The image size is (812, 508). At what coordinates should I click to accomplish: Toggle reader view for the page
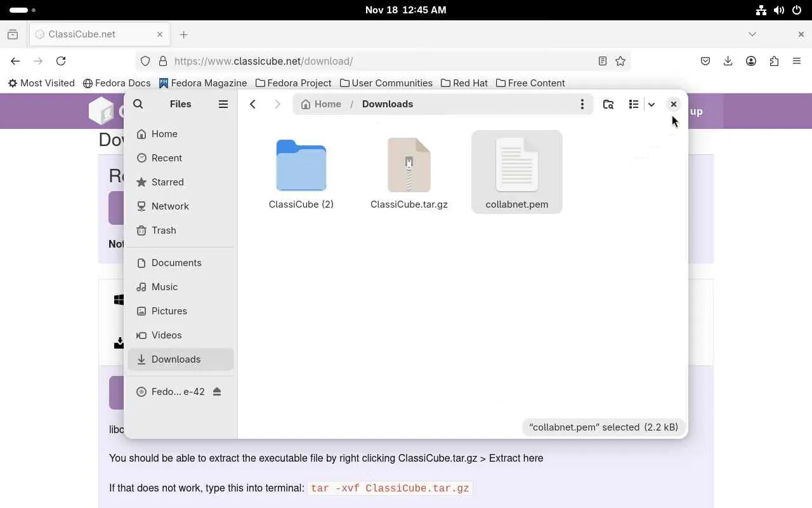click(x=603, y=61)
